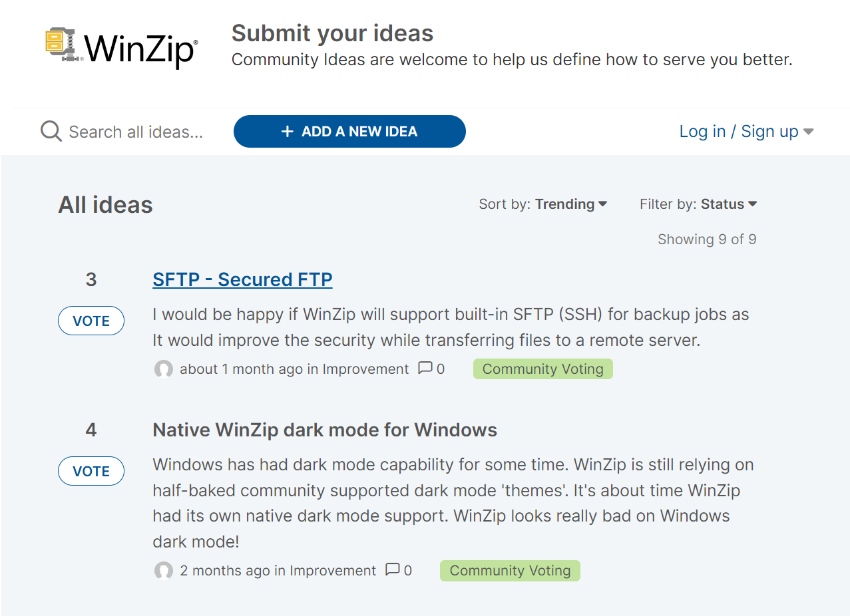Click the plus icon in ADD A NEW IDEA

286,131
